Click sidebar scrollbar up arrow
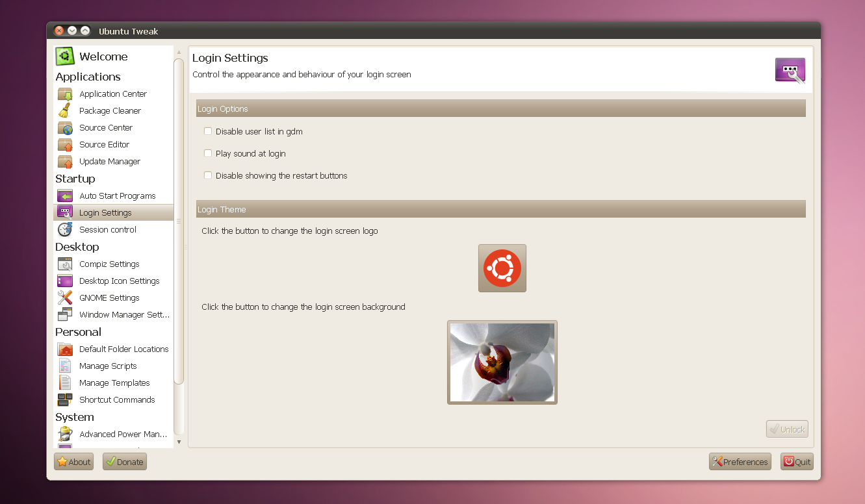The width and height of the screenshot is (865, 504). (179, 52)
